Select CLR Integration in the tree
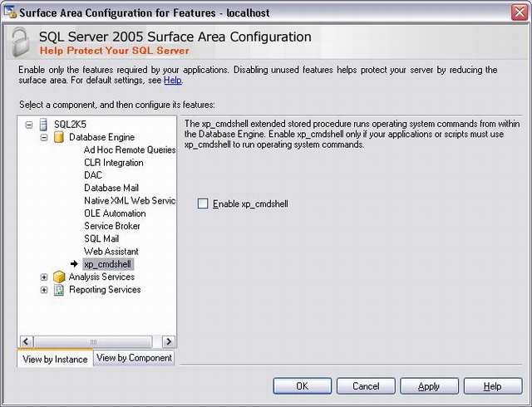Viewport: 532px width, 407px height. coord(114,163)
